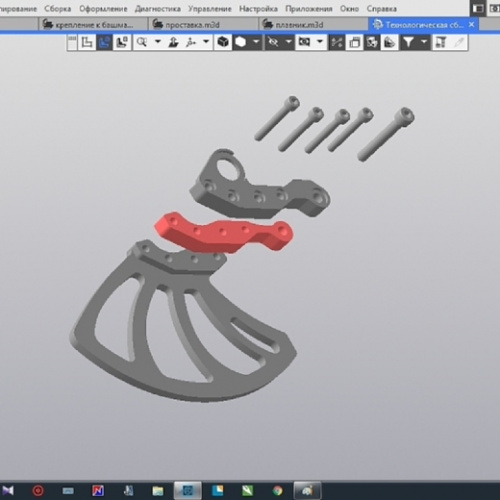Click the coordinate system axes icon

click(x=191, y=42)
